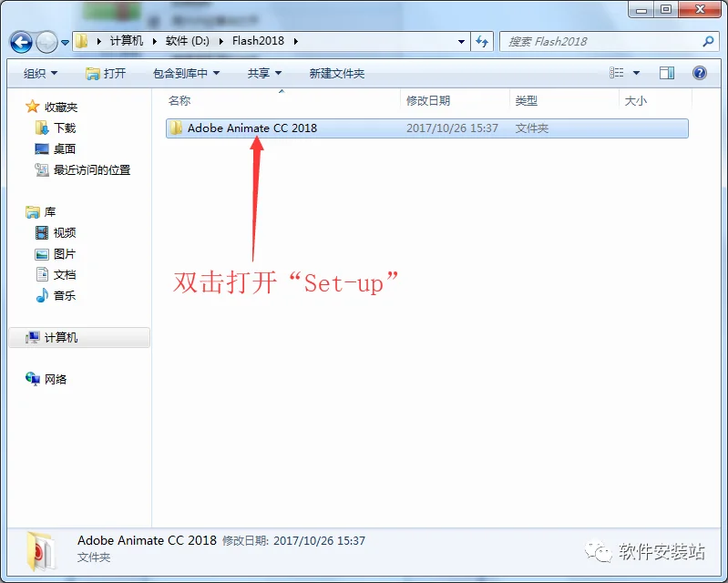Screen dimensions: 728x583
Task: Click the 网络 globe icon
Action: [33, 379]
